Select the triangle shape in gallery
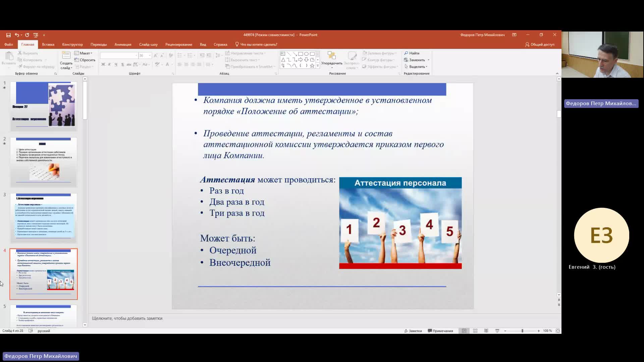The width and height of the screenshot is (644, 362). coord(283,60)
